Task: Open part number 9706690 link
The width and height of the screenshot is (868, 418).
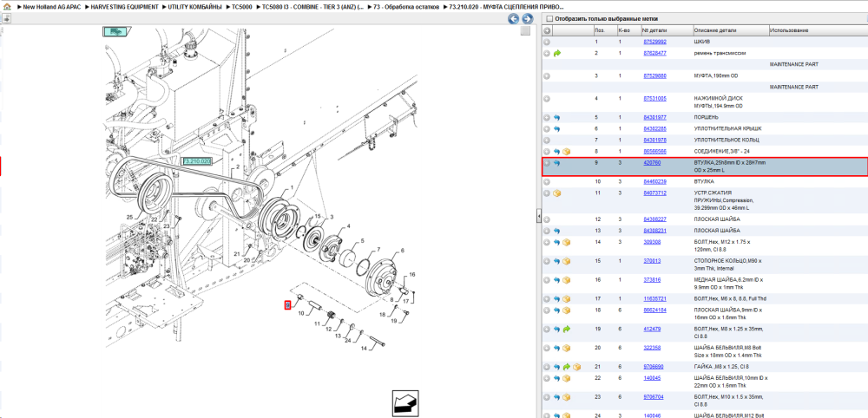Action: [654, 367]
